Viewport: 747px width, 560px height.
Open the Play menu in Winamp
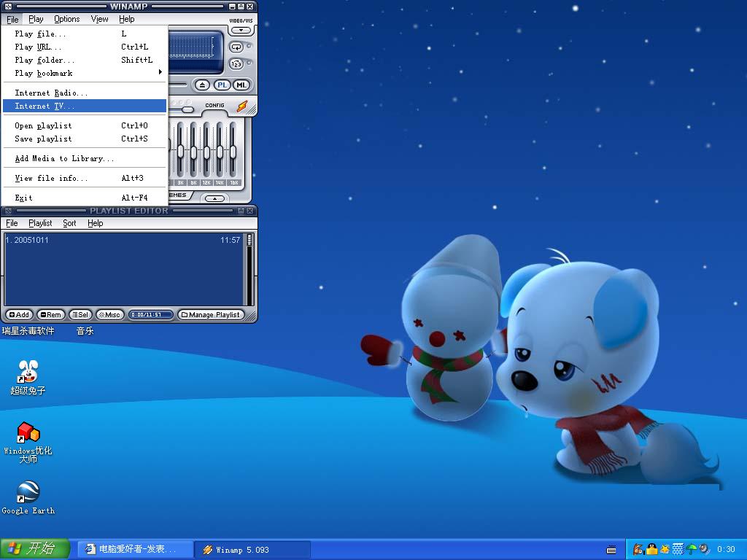click(36, 19)
